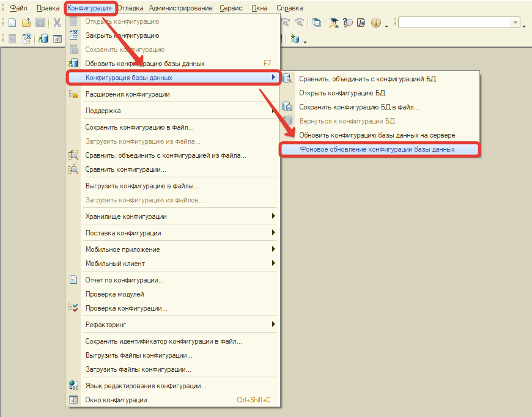Select the Хранилище конфигурации entry

tap(173, 216)
